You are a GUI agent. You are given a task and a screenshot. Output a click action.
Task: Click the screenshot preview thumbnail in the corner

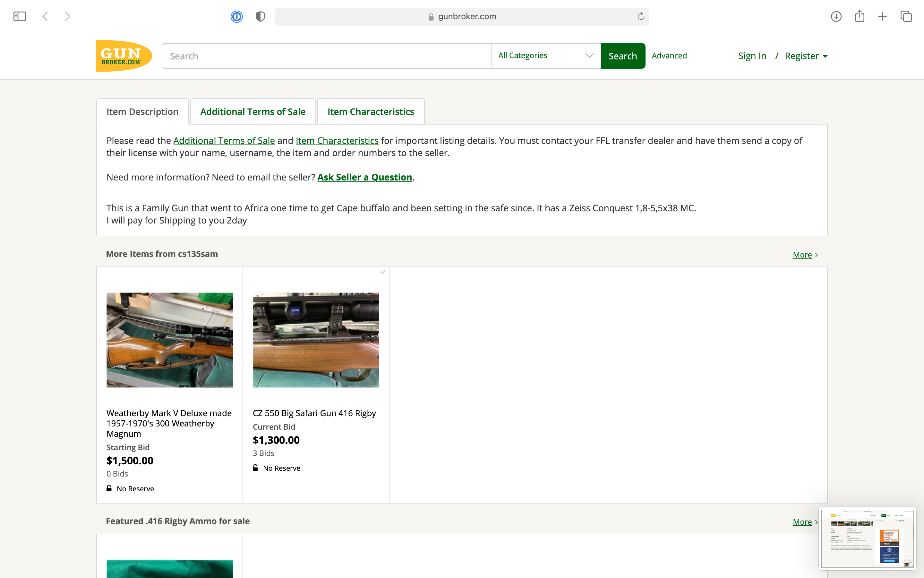[868, 539]
